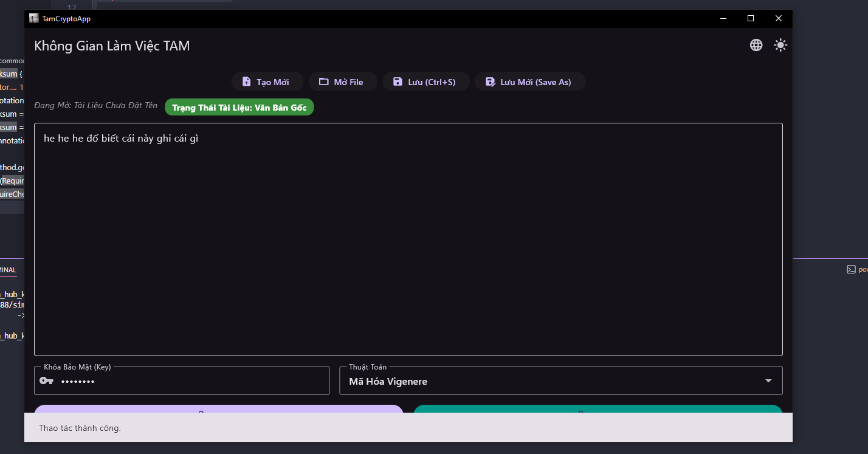
Task: Click the terminal shell icon in the background editor
Action: [x=851, y=269]
